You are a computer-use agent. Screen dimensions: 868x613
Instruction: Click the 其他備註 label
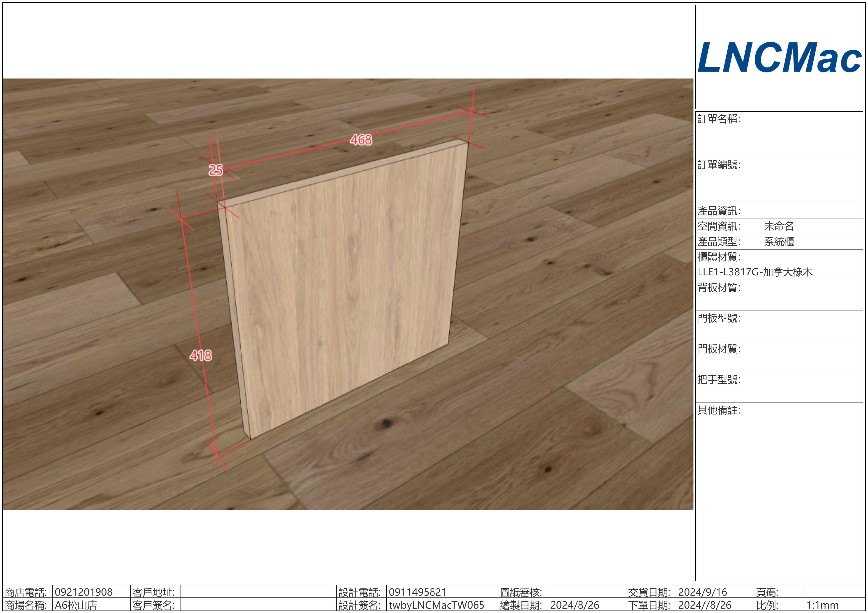tap(719, 410)
